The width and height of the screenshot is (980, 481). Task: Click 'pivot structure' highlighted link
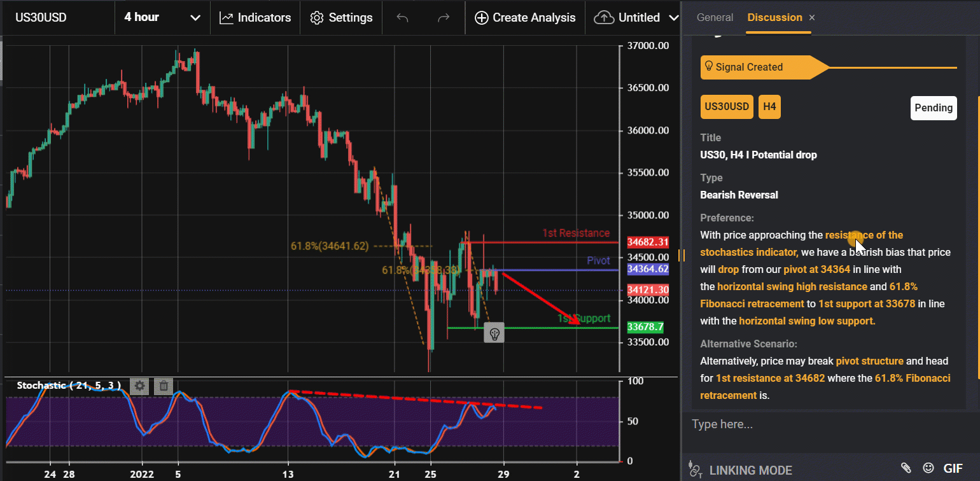point(869,361)
